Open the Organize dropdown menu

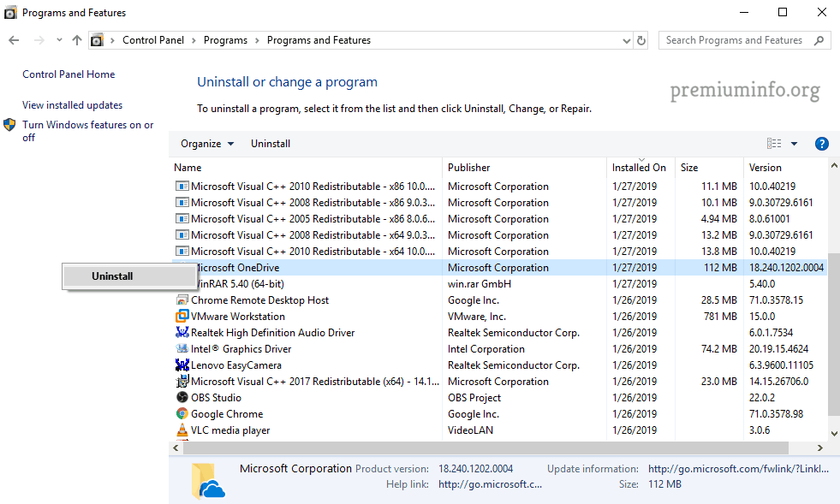tap(207, 144)
